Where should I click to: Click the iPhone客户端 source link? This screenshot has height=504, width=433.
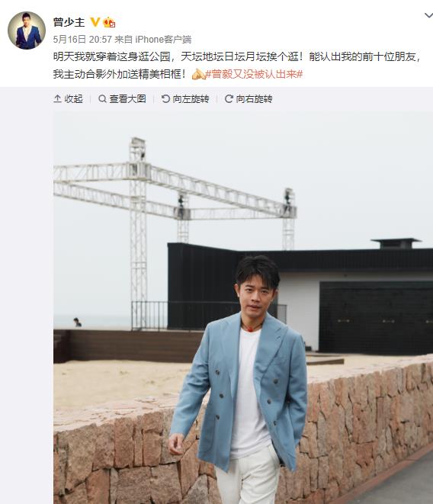163,40
